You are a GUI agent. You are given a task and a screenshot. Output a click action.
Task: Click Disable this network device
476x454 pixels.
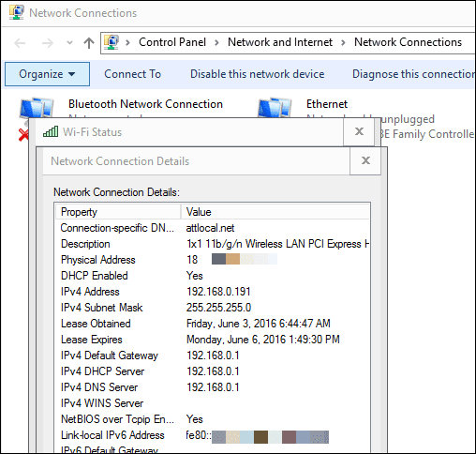pyautogui.click(x=257, y=74)
